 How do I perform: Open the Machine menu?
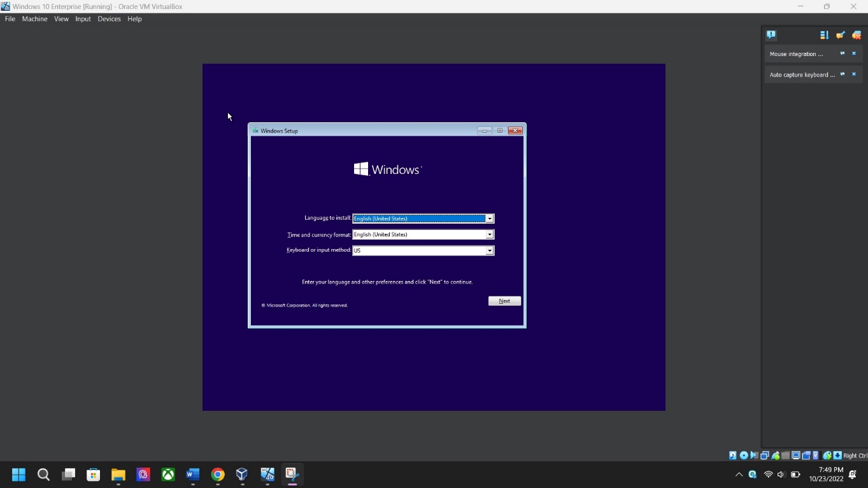click(34, 19)
